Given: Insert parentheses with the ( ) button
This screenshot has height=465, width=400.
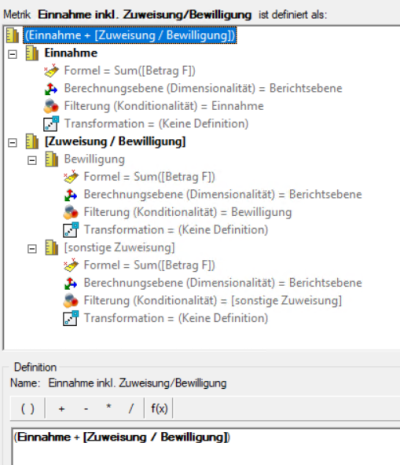Looking at the screenshot, I should tap(28, 408).
